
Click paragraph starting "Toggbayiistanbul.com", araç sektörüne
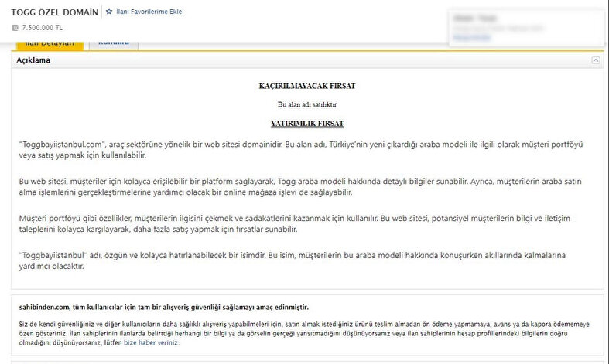(301, 150)
